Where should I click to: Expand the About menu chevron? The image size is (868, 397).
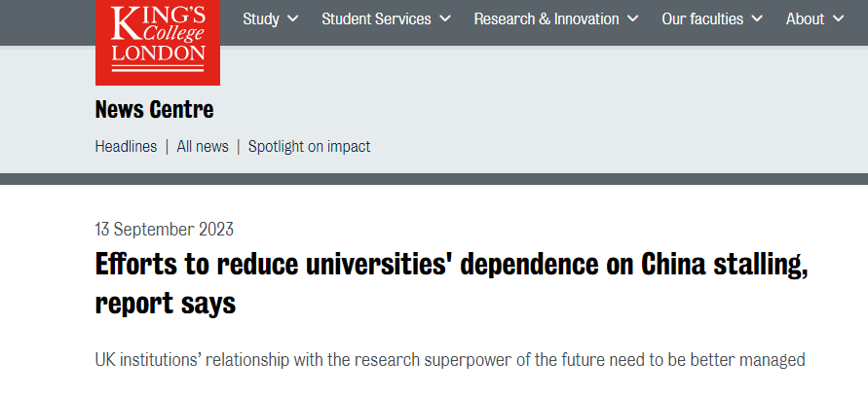pyautogui.click(x=839, y=19)
